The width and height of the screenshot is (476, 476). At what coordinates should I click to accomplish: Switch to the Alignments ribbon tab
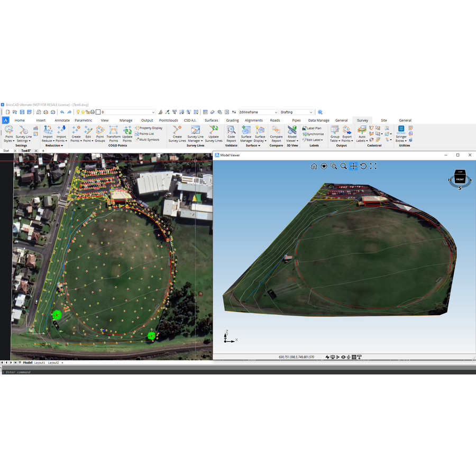pos(253,121)
